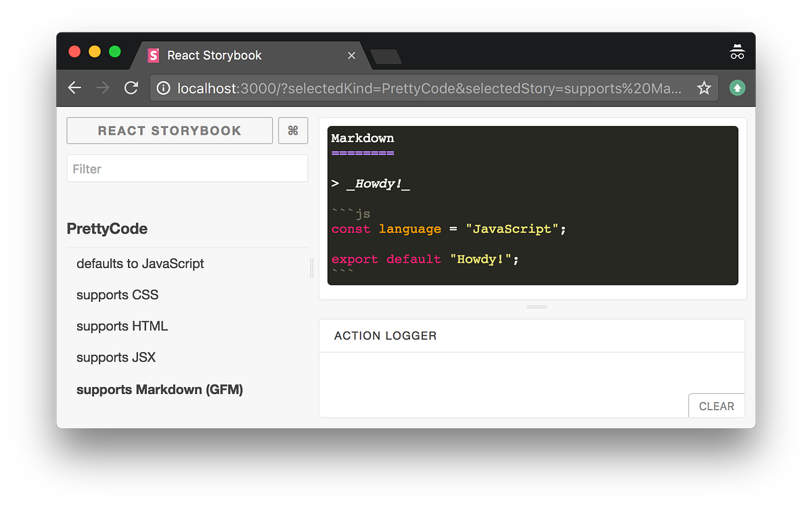Viewport: 812px width, 509px height.
Task: Click the REACT STORYBOOK header button
Action: point(170,131)
